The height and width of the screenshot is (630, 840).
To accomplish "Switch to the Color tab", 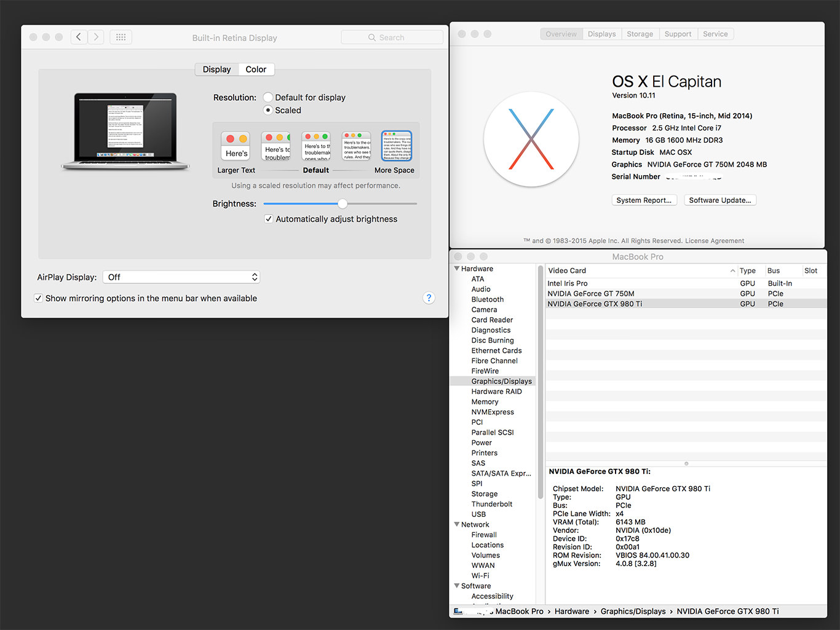I will [x=256, y=69].
